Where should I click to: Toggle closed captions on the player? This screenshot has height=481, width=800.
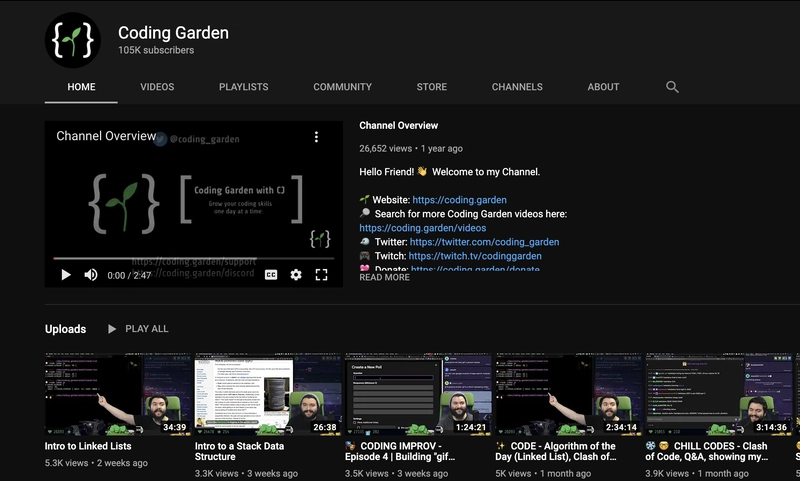click(x=271, y=275)
